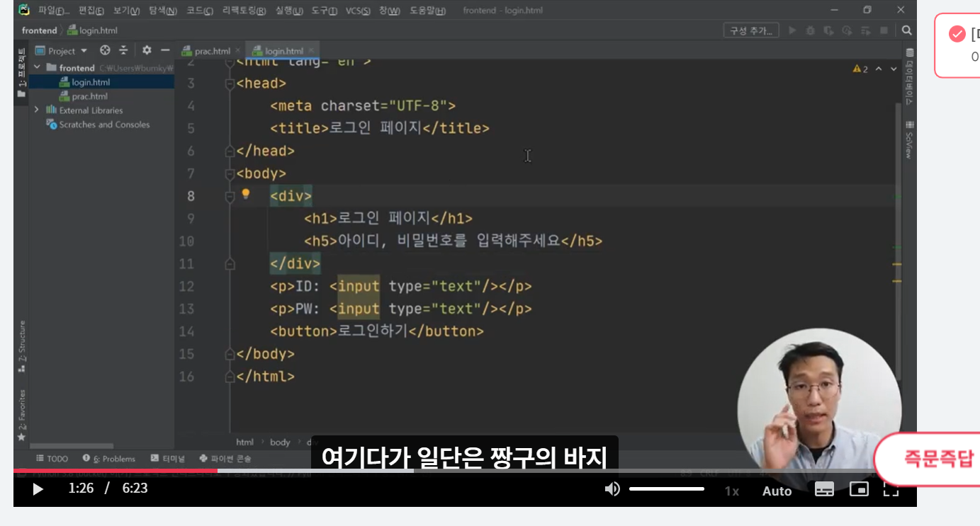Click the Run with Coverage icon
This screenshot has height=526, width=980.
point(828,30)
